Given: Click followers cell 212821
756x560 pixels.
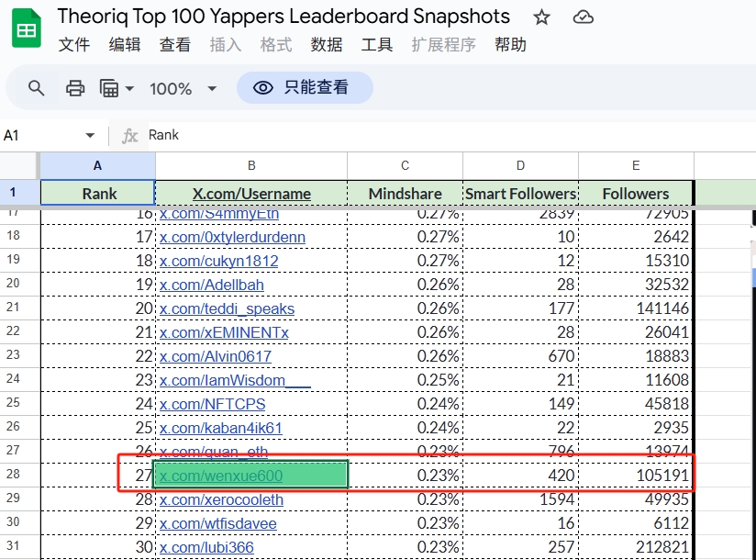Looking at the screenshot, I should (636, 547).
